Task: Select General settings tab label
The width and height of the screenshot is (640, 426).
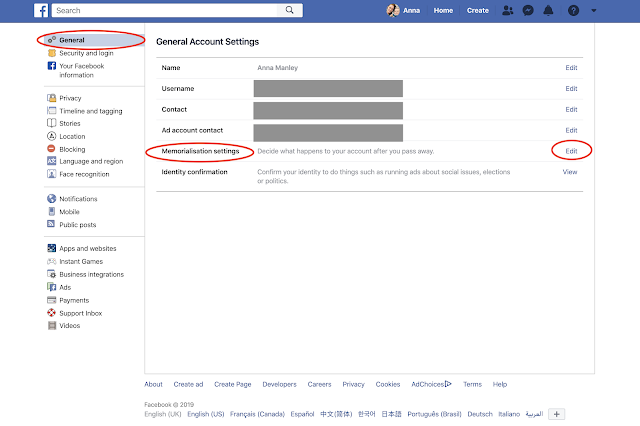Action: [x=72, y=40]
